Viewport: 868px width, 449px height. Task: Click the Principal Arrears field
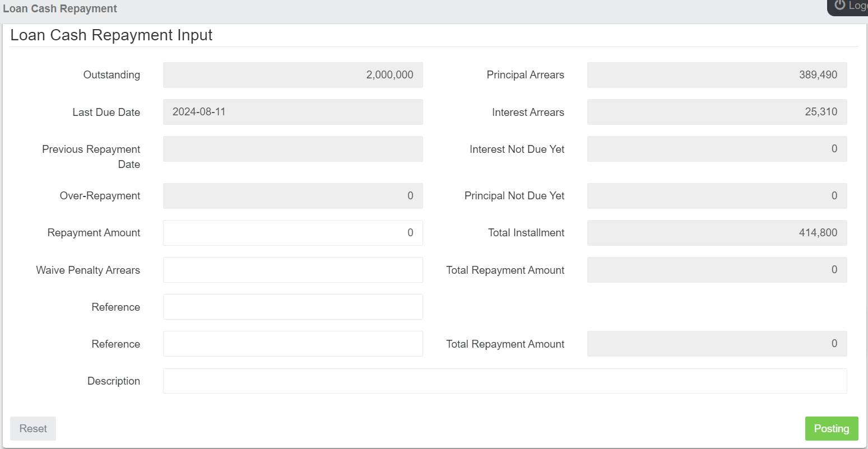pyautogui.click(x=716, y=74)
